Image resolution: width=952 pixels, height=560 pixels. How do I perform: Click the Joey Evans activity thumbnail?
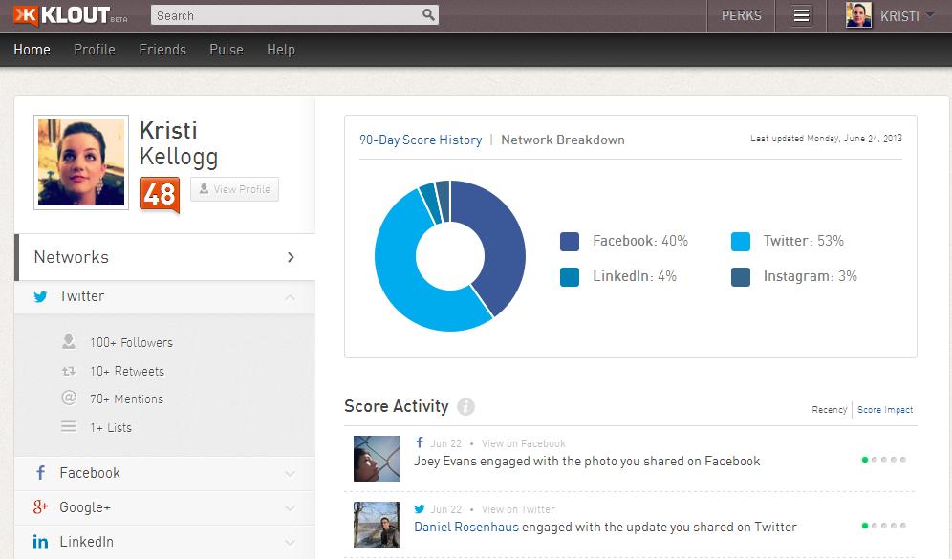[377, 459]
